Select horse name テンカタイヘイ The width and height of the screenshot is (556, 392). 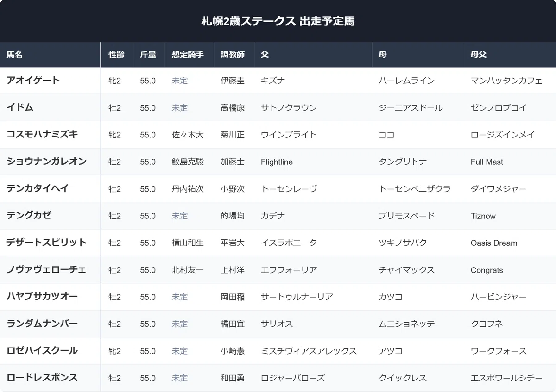[x=38, y=188]
